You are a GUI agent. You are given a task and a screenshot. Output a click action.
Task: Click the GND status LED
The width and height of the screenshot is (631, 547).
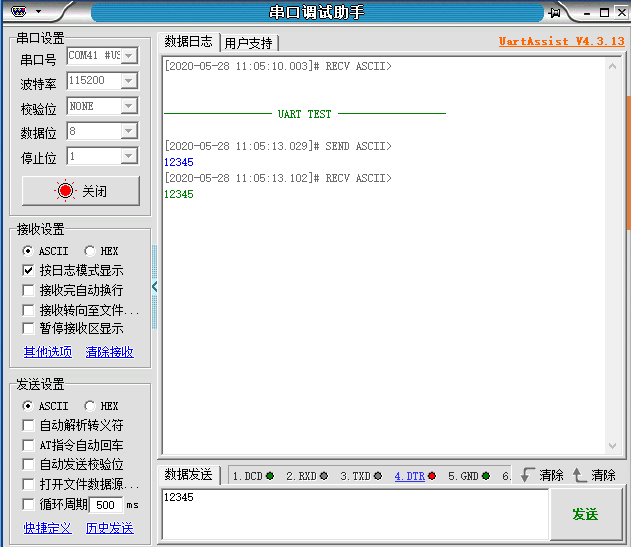point(486,476)
